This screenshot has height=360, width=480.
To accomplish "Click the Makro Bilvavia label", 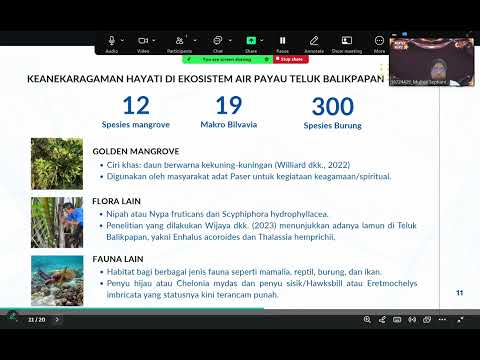I will click(x=229, y=125).
